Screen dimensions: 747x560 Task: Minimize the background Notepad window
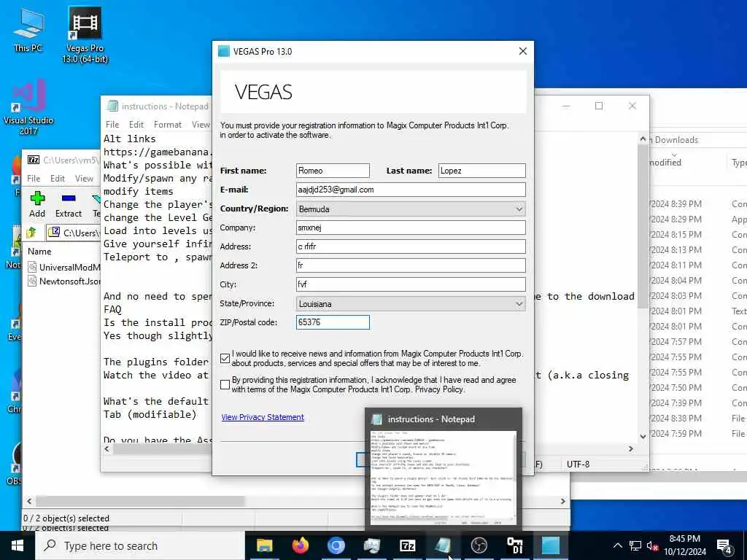click(x=566, y=106)
